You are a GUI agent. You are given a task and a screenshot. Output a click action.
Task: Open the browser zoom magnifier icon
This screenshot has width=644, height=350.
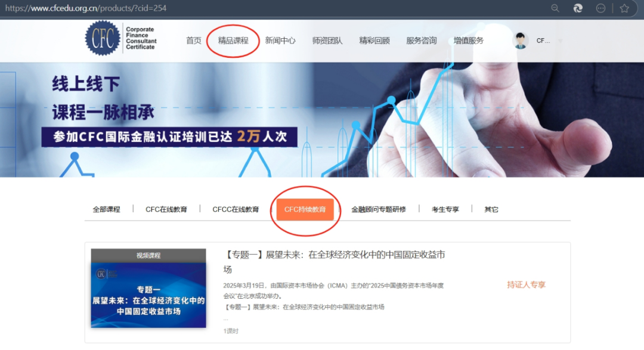pos(555,8)
